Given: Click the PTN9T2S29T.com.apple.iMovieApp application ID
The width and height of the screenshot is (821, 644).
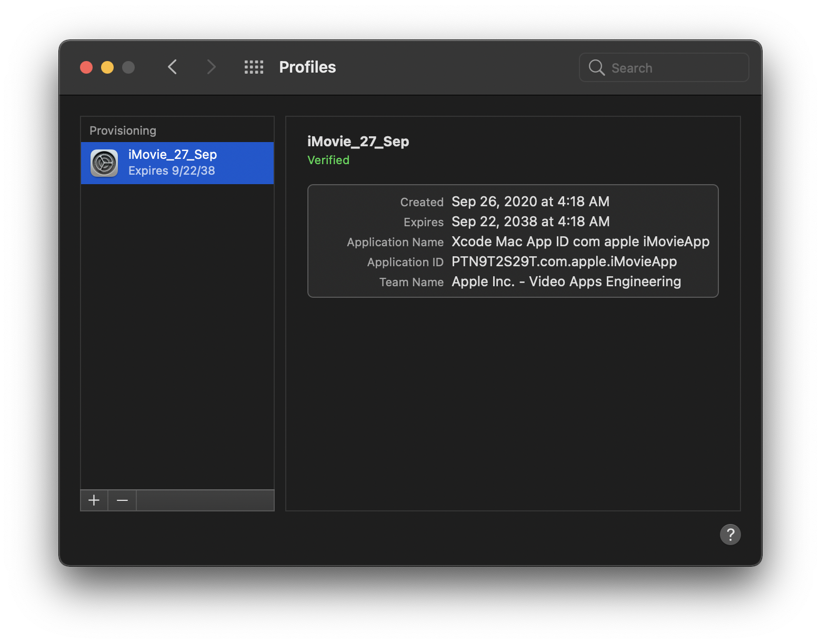Looking at the screenshot, I should (564, 261).
